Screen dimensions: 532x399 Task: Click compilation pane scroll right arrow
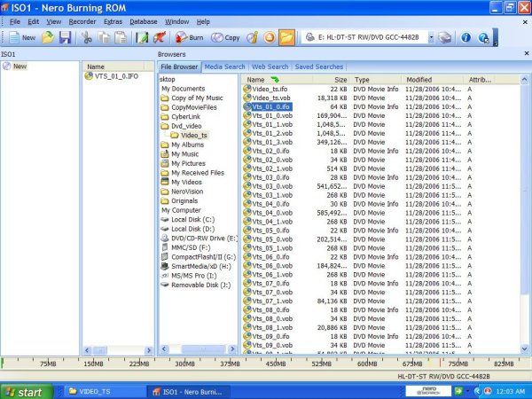coord(149,350)
